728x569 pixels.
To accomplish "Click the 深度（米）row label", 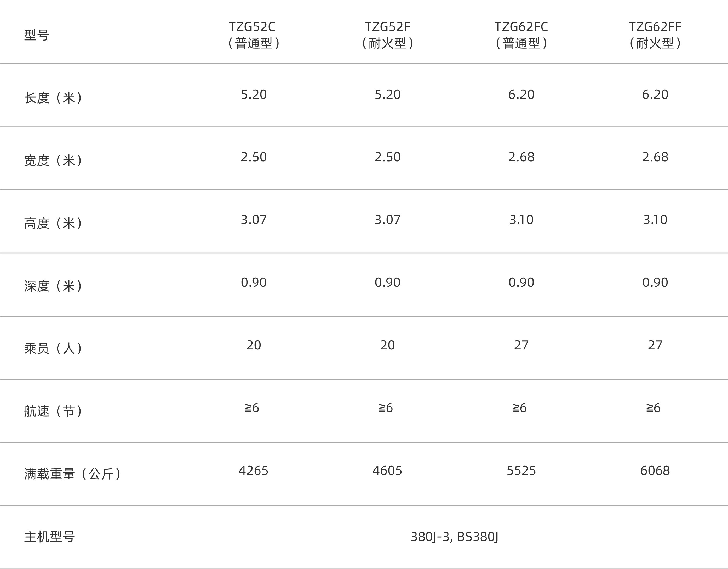I will pyautogui.click(x=53, y=286).
